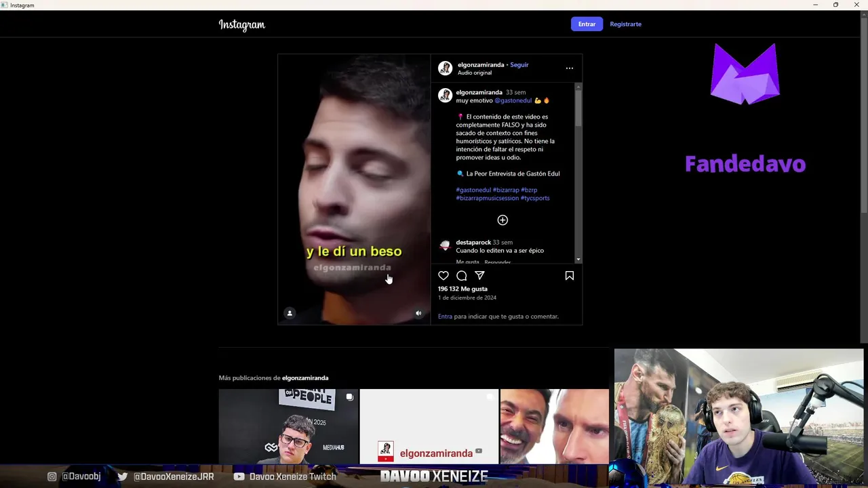868x488 pixels.
Task: Click the destaparock username
Action: [473, 242]
